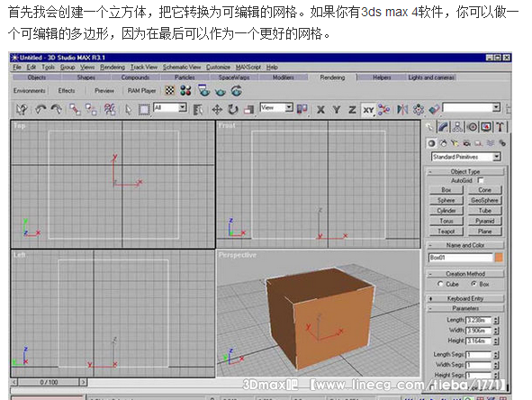Select the Cameras category icon
Viewport: 532px width, 400px height.
466,143
